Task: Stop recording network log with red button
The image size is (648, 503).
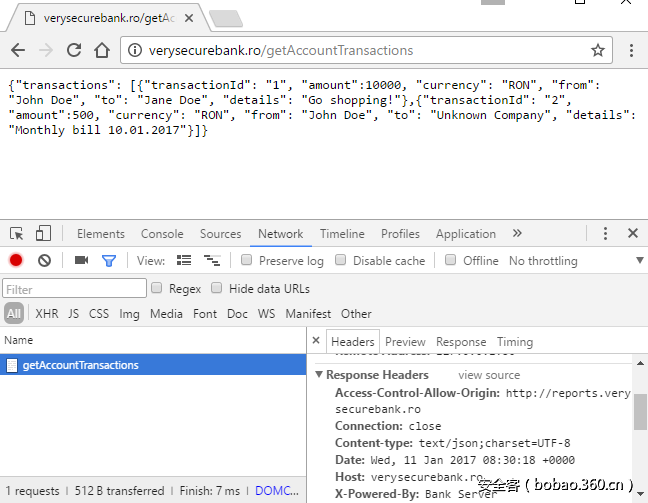Action: (x=16, y=260)
